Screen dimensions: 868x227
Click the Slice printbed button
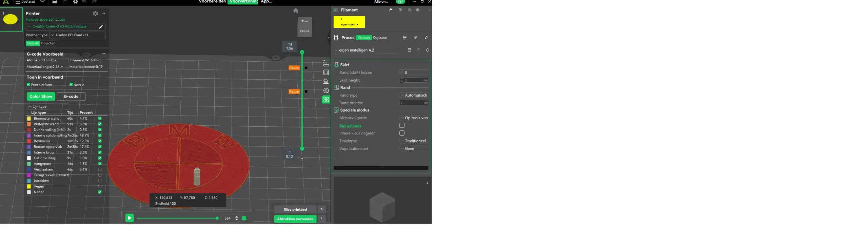point(295,209)
